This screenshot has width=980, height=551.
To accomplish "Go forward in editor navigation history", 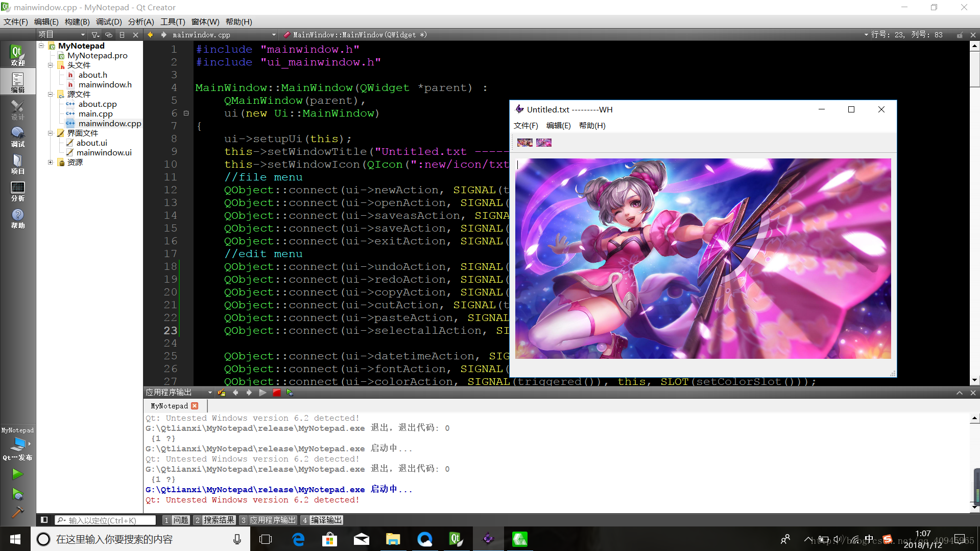I will (x=163, y=35).
